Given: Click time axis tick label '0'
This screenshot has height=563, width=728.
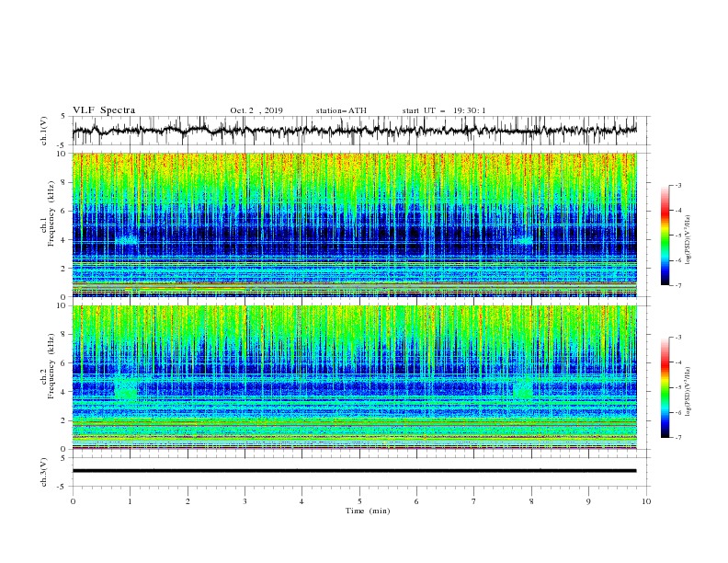Looking at the screenshot, I should [x=73, y=501].
